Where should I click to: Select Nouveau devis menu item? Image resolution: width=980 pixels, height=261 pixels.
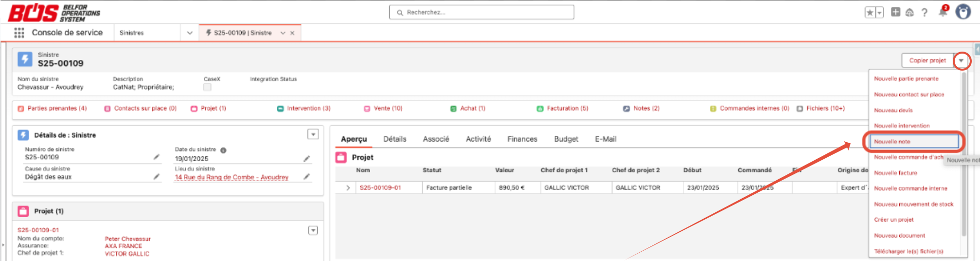point(893,111)
